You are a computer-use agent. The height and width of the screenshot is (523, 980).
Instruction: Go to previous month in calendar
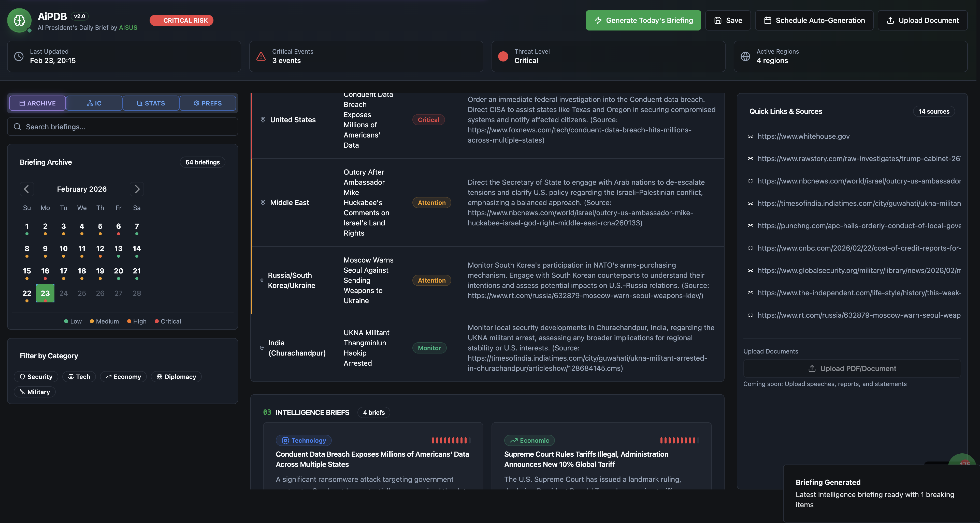(x=27, y=189)
